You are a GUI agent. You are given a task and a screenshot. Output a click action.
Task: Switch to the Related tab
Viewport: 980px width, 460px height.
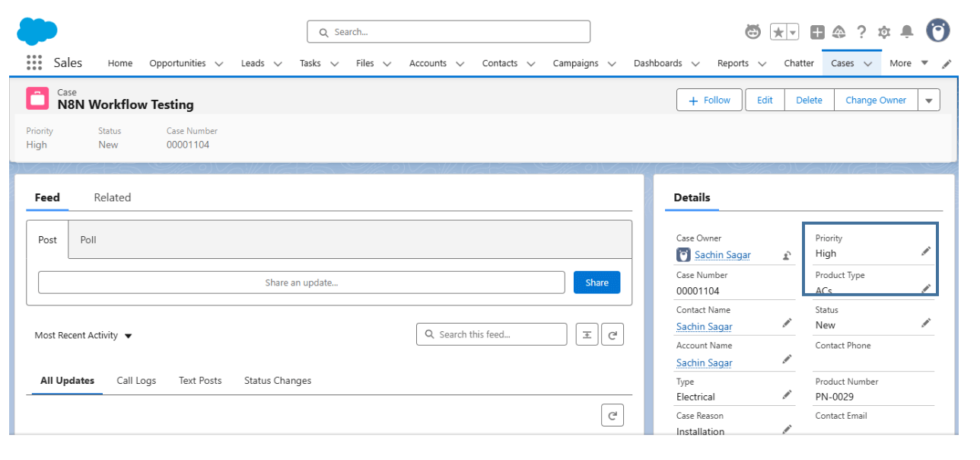click(x=112, y=197)
